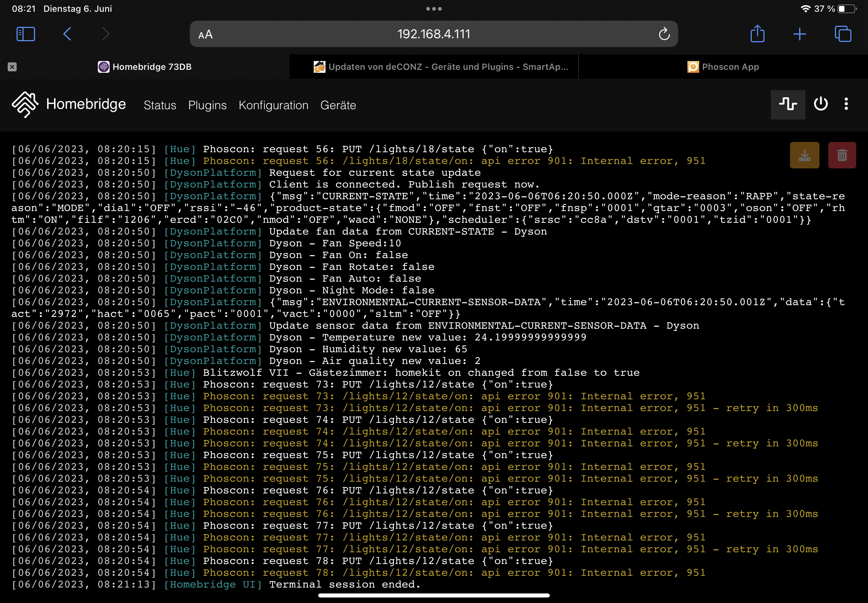The width and height of the screenshot is (868, 603).
Task: Open the Konfiguration page
Action: 273,105
